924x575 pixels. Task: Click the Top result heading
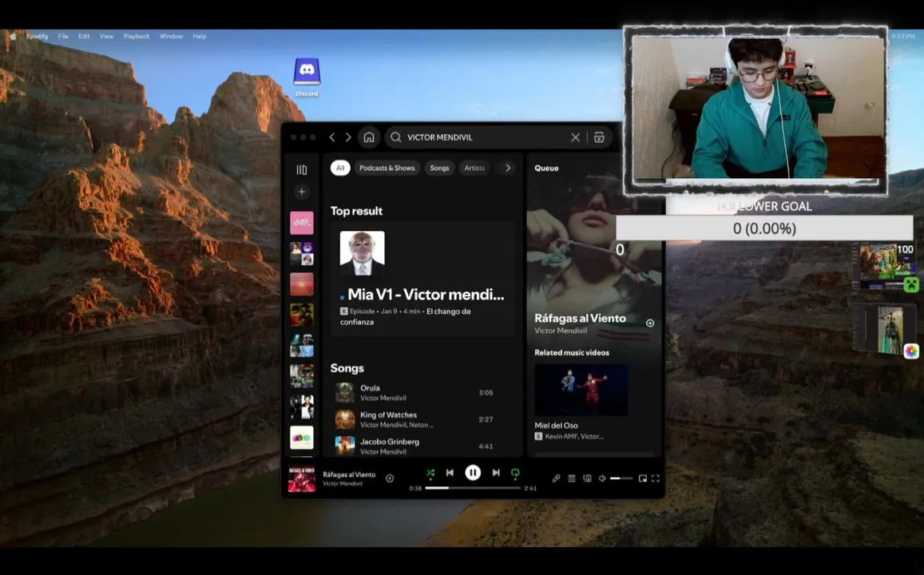[356, 211]
